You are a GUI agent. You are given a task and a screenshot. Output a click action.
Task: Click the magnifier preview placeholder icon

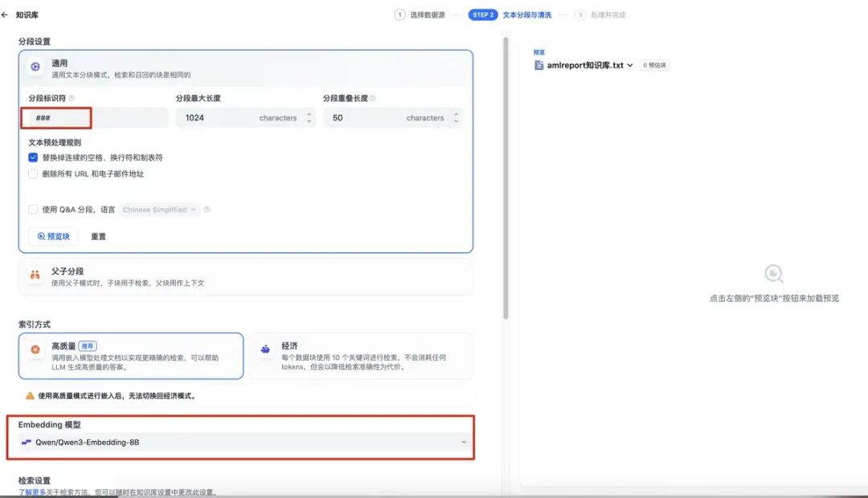point(774,274)
